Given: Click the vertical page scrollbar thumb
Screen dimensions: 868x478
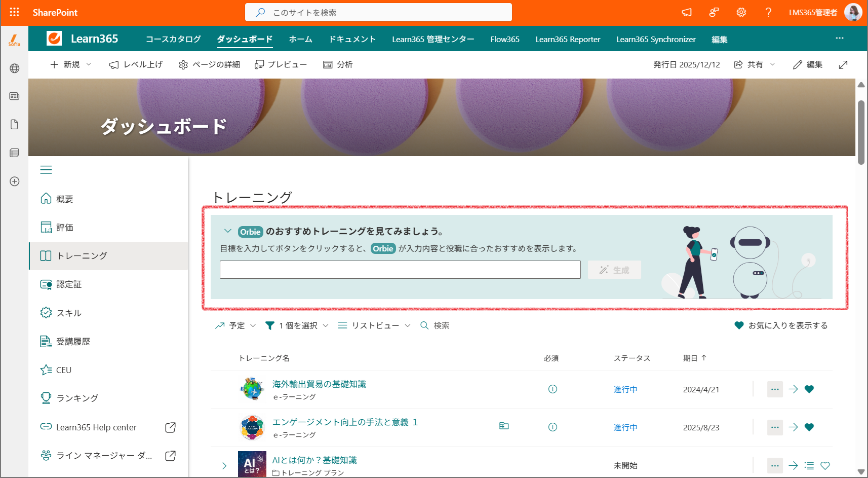Looking at the screenshot, I should click(x=861, y=132).
